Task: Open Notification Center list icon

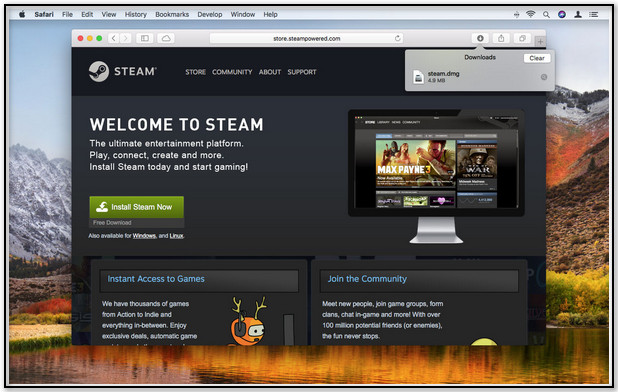Action: pyautogui.click(x=594, y=15)
